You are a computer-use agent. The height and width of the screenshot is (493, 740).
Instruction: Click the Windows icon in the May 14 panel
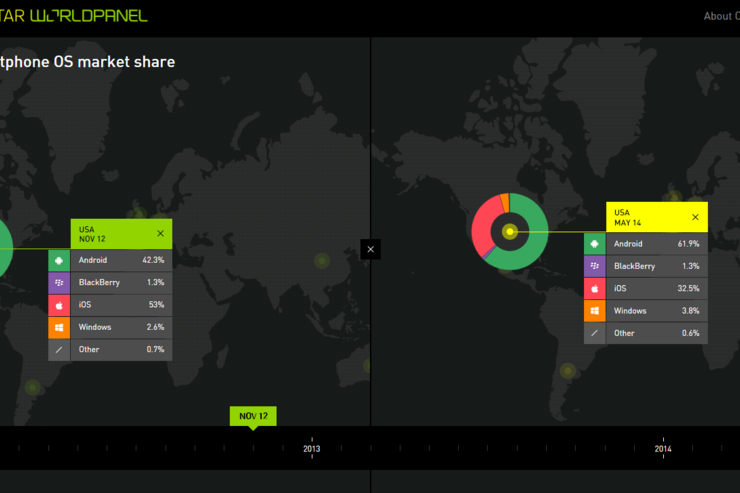click(595, 311)
